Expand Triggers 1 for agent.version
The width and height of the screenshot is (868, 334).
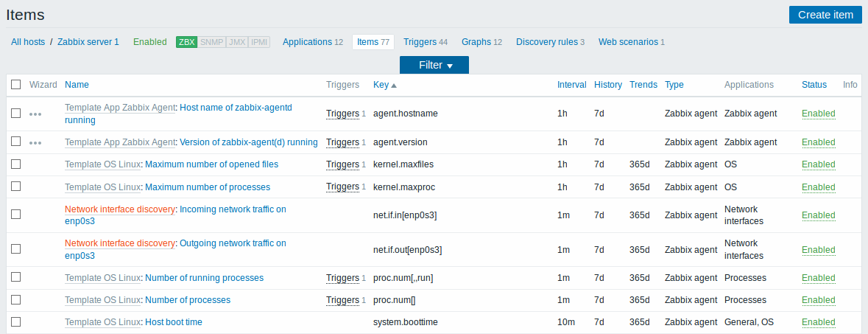(342, 142)
